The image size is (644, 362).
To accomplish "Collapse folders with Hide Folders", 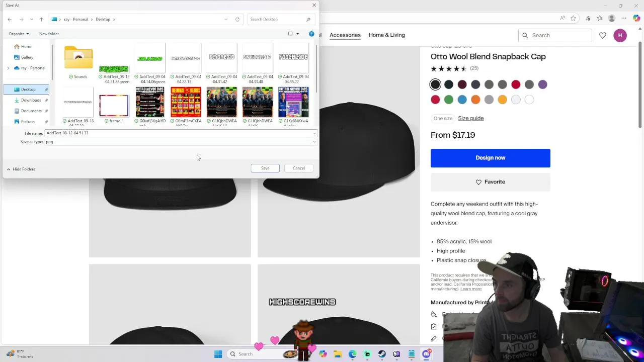I will pos(21,169).
